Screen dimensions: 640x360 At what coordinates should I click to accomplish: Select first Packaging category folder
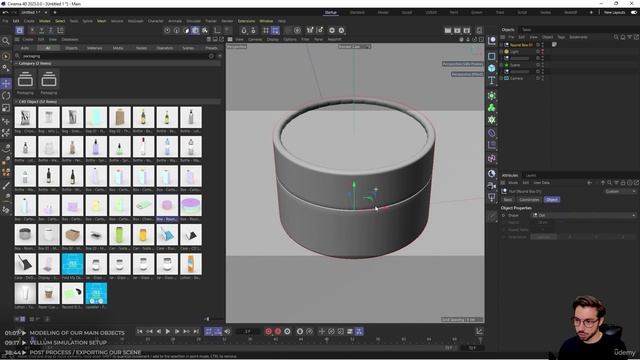(25, 80)
